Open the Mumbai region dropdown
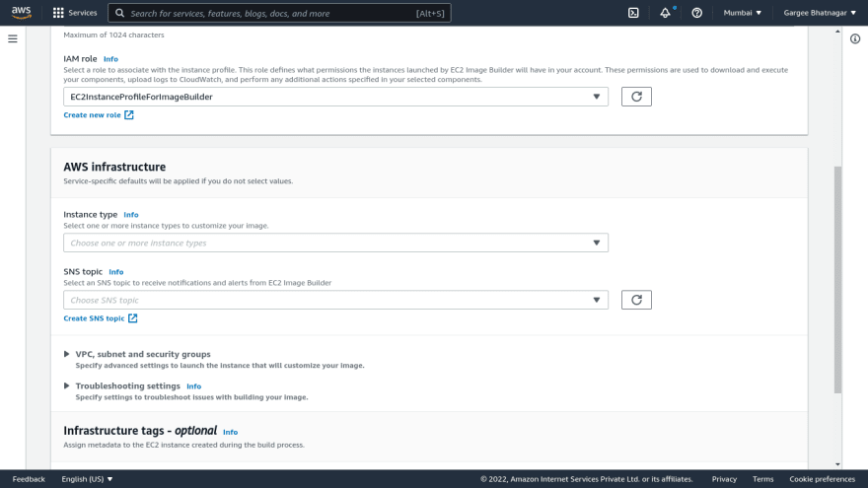This screenshot has height=488, width=868. tap(743, 13)
